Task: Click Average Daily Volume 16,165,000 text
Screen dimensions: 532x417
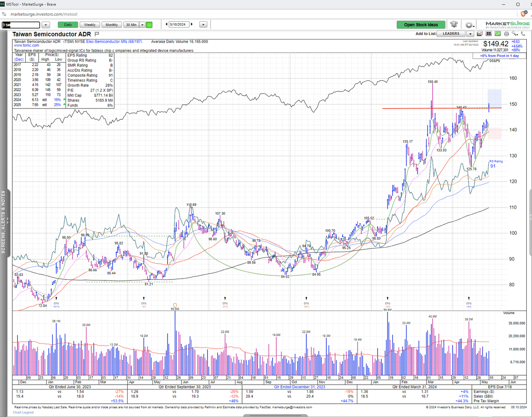Action: pos(180,41)
